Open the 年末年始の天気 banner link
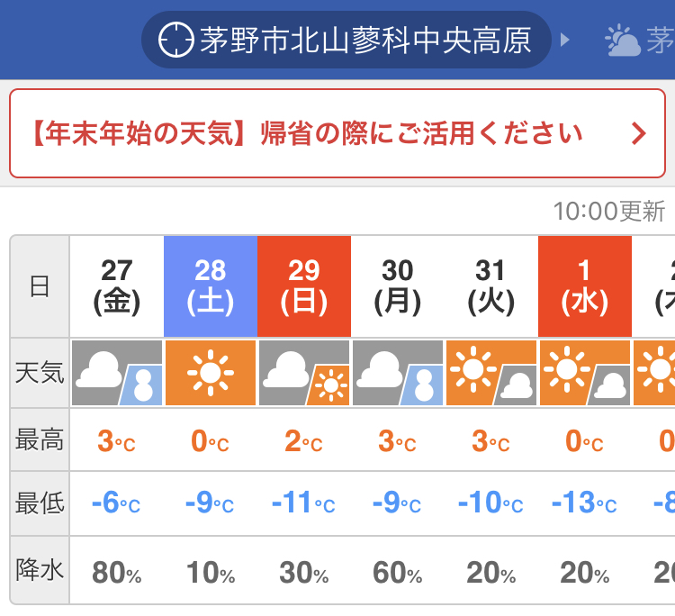This screenshot has height=616, width=675. coord(337,133)
